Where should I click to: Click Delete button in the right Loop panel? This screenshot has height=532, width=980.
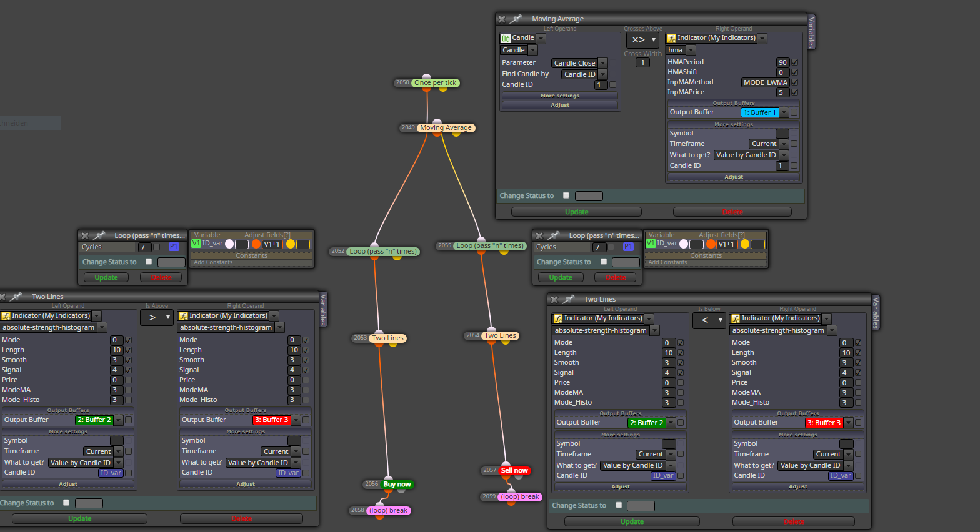(x=616, y=277)
